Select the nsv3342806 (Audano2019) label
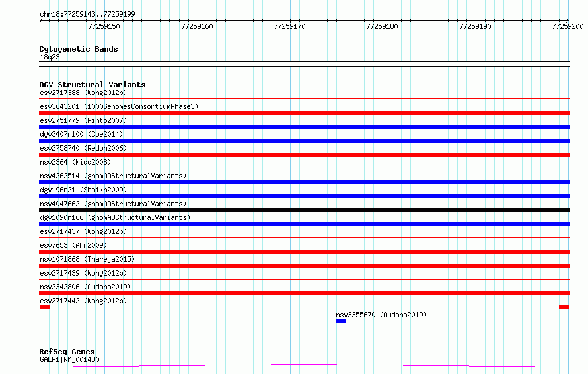This screenshot has height=374, width=588. 85,287
